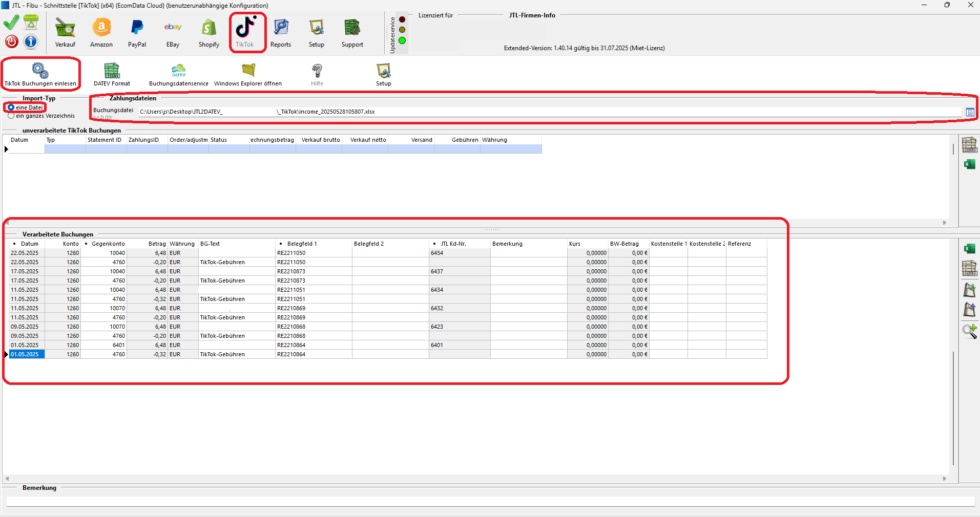Select the 'eine Datei' import option
980x517 pixels.
click(x=11, y=107)
